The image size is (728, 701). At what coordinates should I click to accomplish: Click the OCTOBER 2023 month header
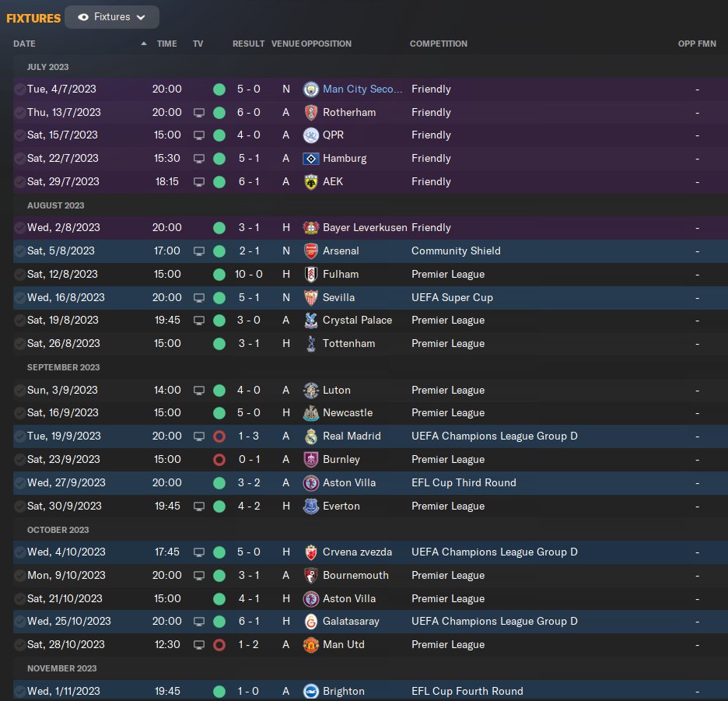point(58,530)
